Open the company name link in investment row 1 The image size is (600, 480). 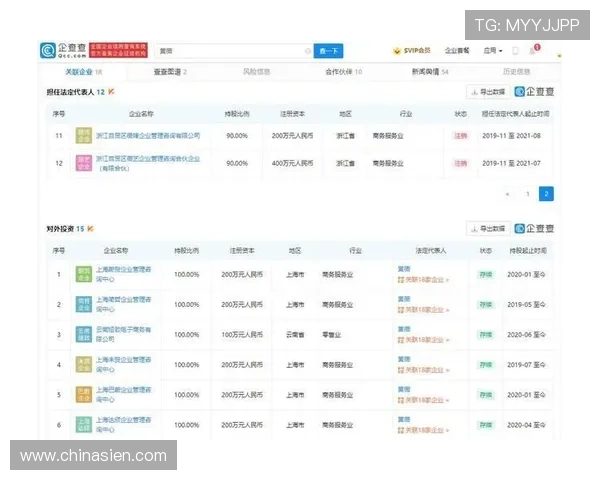coord(124,274)
